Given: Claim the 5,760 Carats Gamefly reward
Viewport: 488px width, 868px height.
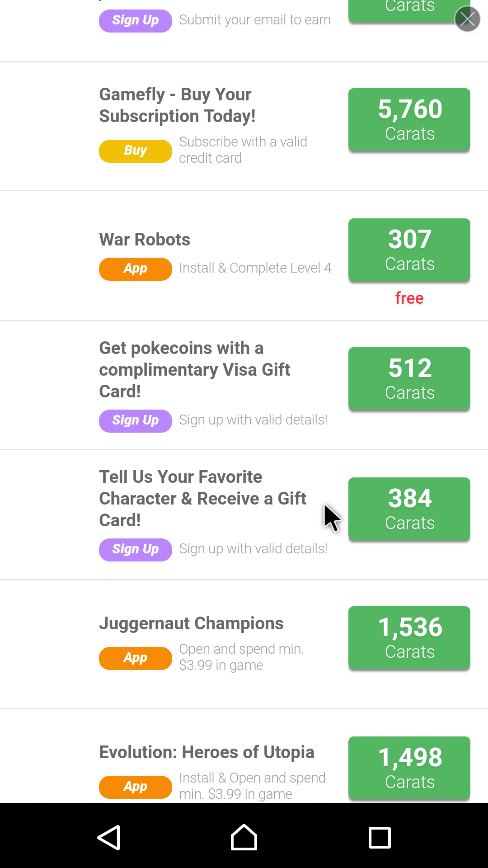Looking at the screenshot, I should pos(409,119).
